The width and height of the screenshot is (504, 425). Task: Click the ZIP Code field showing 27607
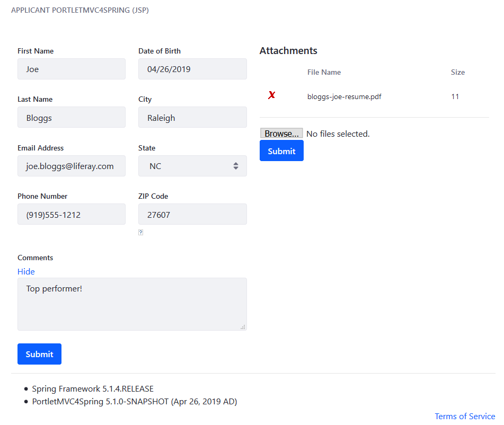coord(192,214)
